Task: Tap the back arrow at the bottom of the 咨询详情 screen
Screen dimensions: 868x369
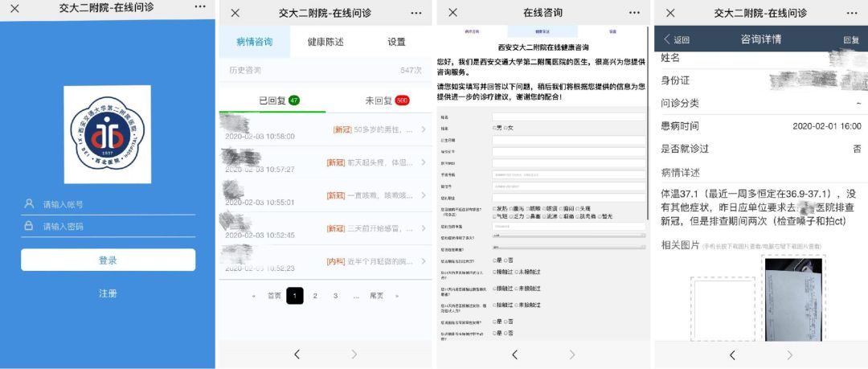Action: click(732, 355)
